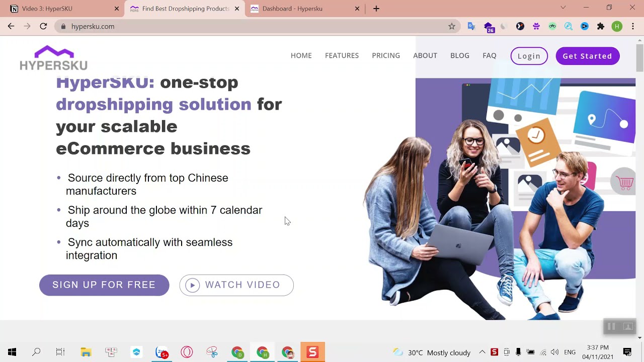Open the 3:37 PM taskbar clock

click(598, 352)
